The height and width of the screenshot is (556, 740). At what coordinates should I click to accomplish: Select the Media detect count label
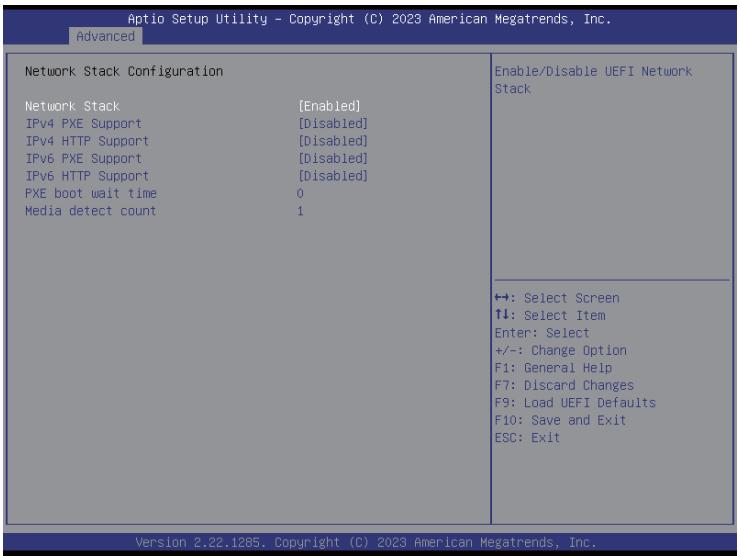pos(91,211)
